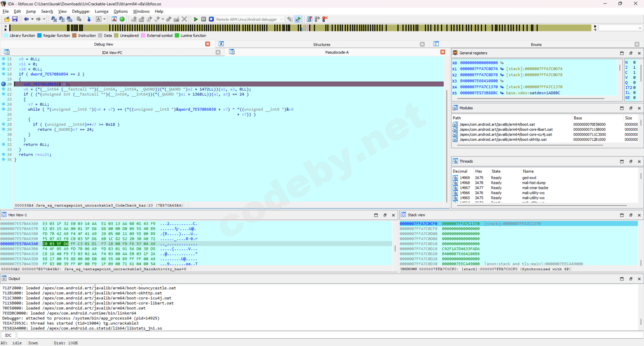Screen dimensions: 644x346
Task: Click the Open file folder icon
Action: [7, 19]
